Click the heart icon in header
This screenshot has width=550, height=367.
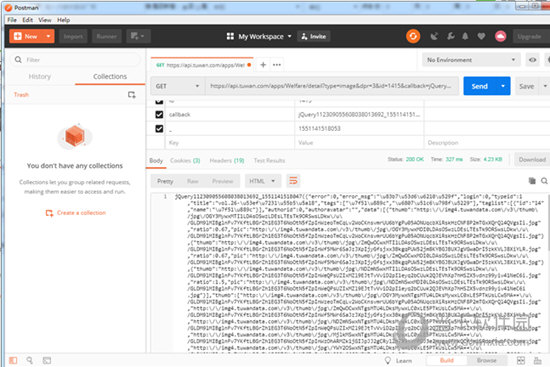pos(481,36)
